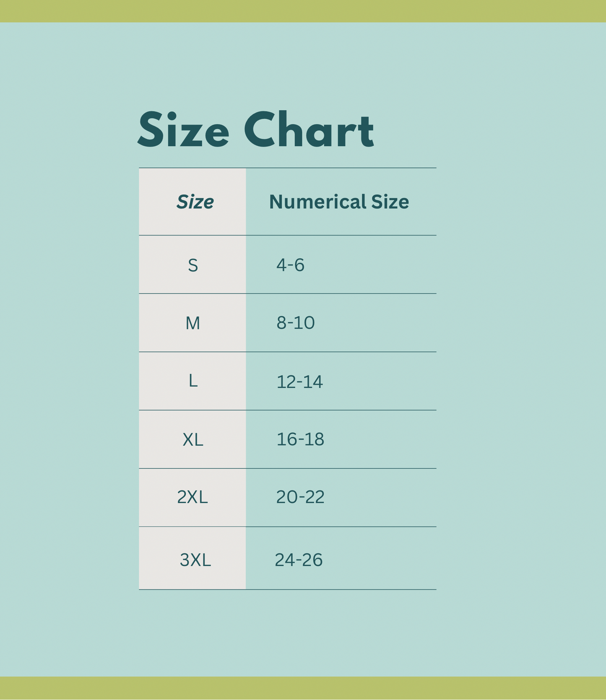This screenshot has width=606, height=700.
Task: Click the olive green band at the top
Action: (303, 11)
